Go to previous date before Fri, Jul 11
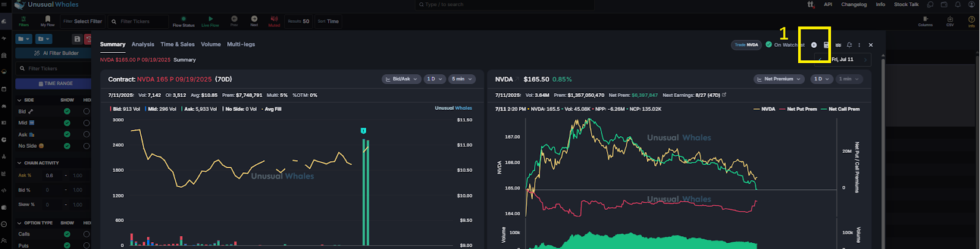This screenshot has width=980, height=249. [820, 59]
